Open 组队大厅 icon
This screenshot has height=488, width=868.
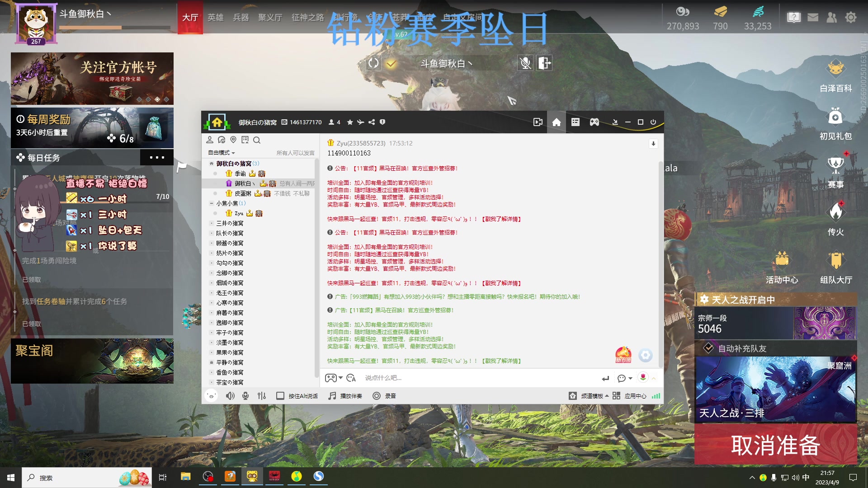click(x=836, y=267)
